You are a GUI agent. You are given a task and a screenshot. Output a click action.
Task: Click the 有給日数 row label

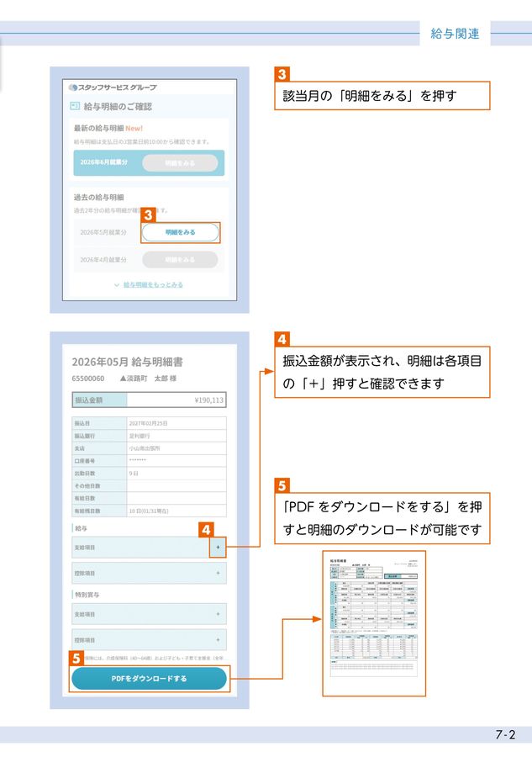(85, 498)
